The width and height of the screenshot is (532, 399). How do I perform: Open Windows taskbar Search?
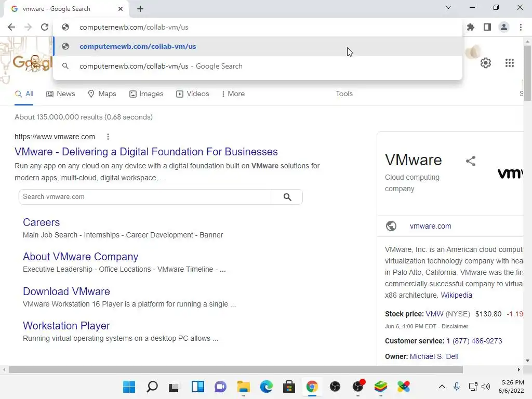click(152, 387)
